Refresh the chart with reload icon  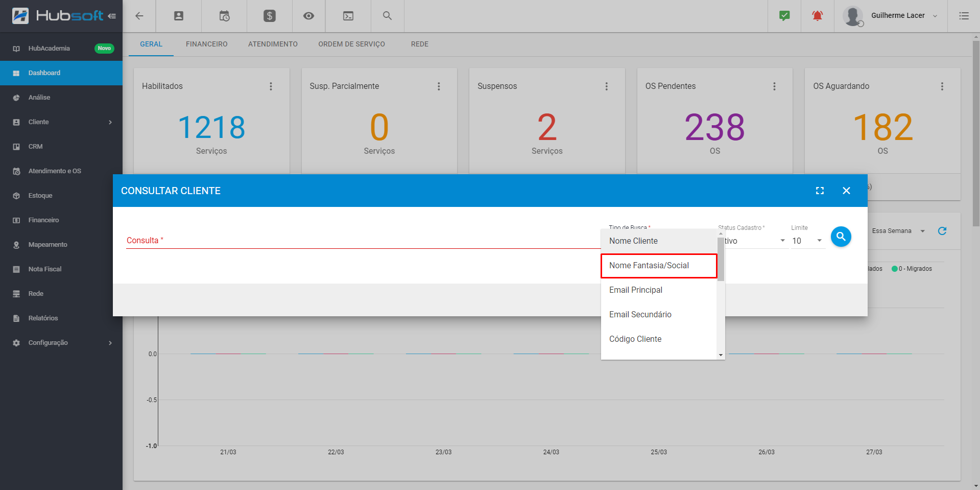[x=942, y=231]
